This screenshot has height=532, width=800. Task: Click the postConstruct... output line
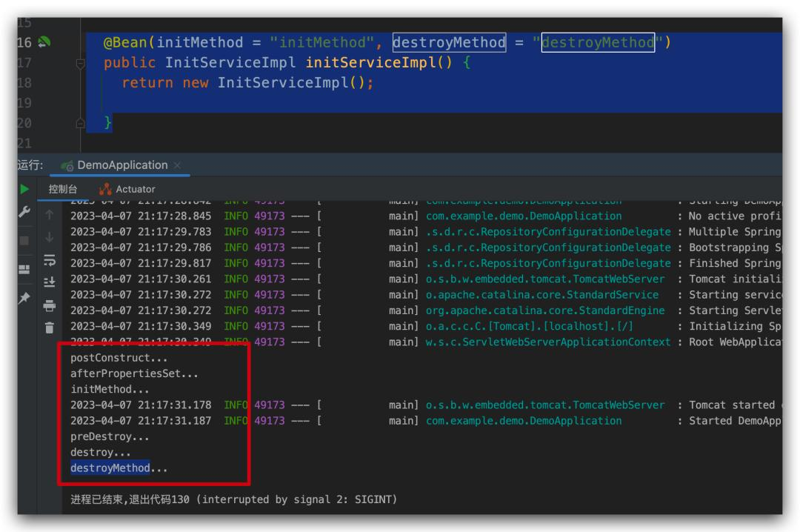(119, 358)
